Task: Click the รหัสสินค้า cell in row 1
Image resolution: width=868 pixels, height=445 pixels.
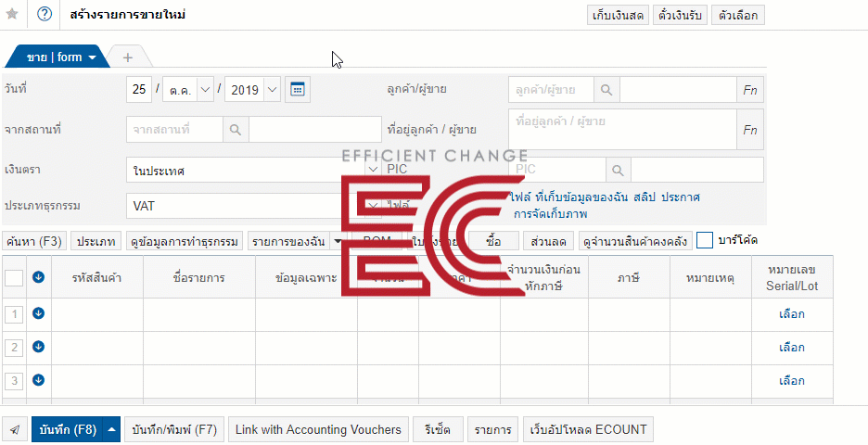Action: coord(96,315)
